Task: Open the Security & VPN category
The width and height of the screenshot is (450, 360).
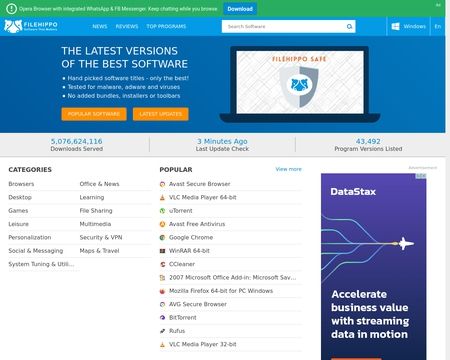Action: 101,237
